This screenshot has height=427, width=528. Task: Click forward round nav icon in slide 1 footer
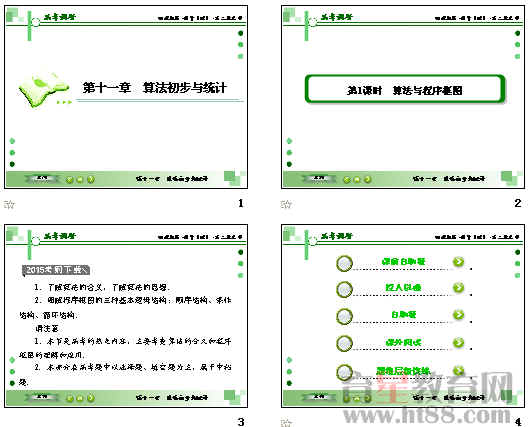pyautogui.click(x=91, y=180)
